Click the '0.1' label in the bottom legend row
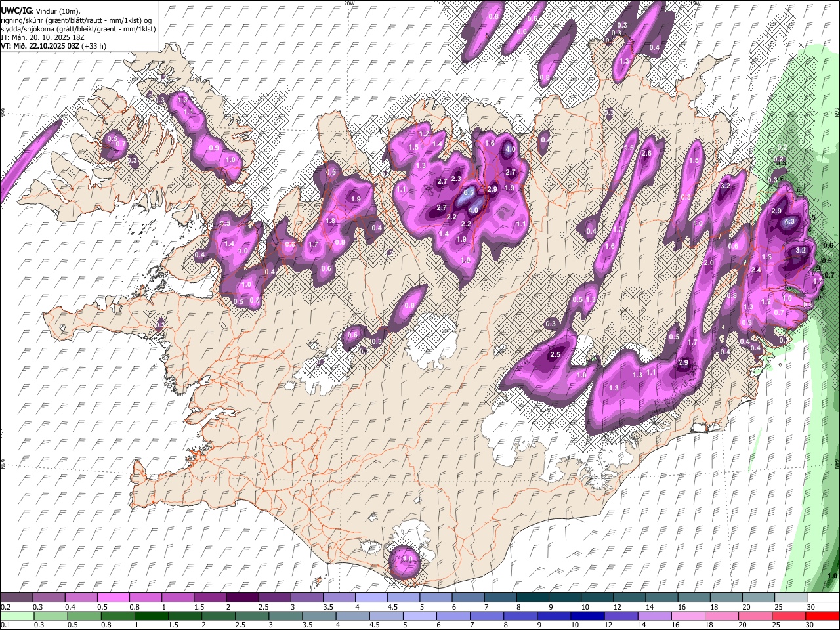840x630 pixels. [5, 625]
